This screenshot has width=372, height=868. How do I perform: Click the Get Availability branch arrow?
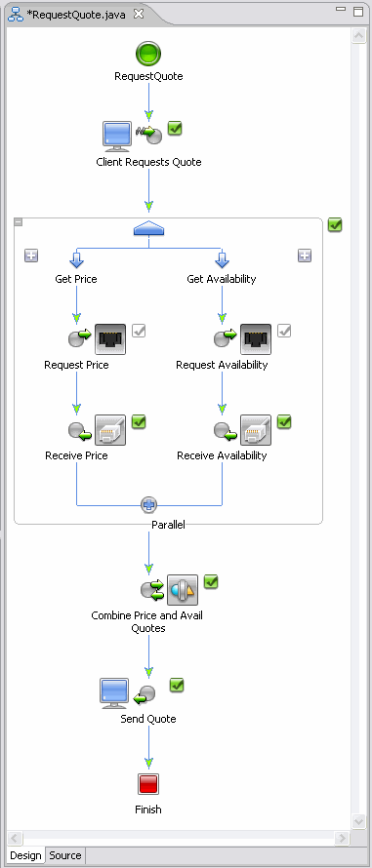point(222,259)
